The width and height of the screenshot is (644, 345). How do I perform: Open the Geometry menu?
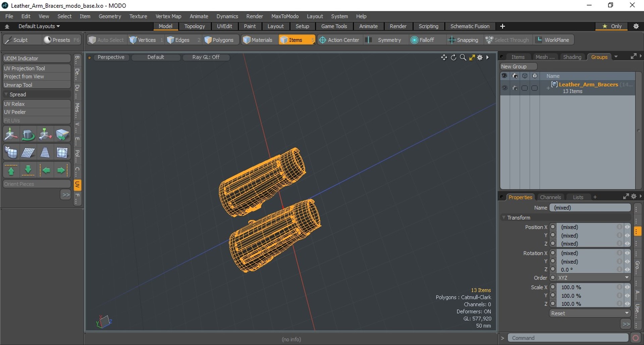pos(110,16)
